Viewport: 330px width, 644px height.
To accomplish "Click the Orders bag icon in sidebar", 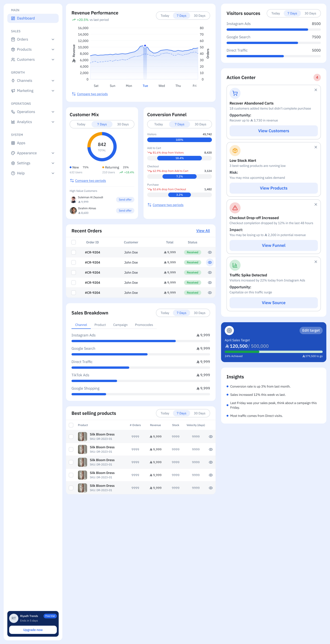I will pos(13,39).
